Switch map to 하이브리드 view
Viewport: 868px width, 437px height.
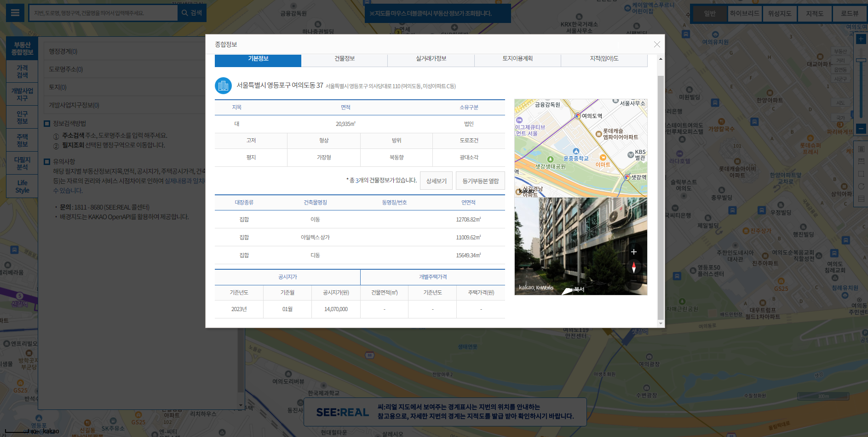coord(745,13)
